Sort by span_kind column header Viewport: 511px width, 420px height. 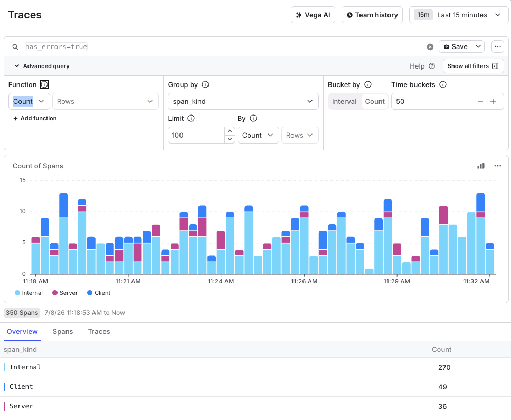point(20,350)
